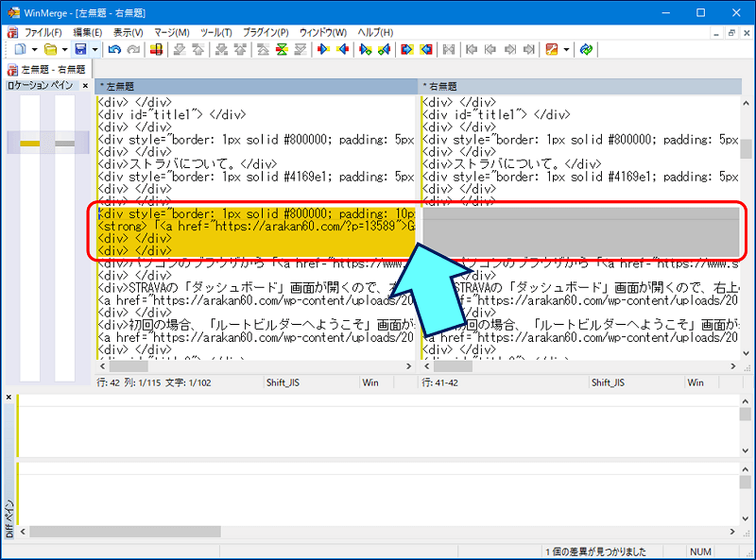Click the ストラバについて line in right pane
The image size is (756, 560).
pos(511,164)
